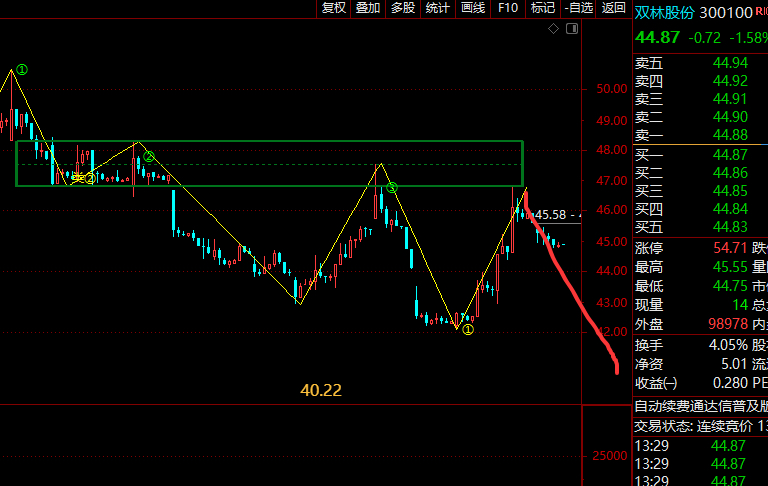Image resolution: width=768 pixels, height=486 pixels.
Task: Click 收益(一) value 0.280
Action: coord(730,383)
